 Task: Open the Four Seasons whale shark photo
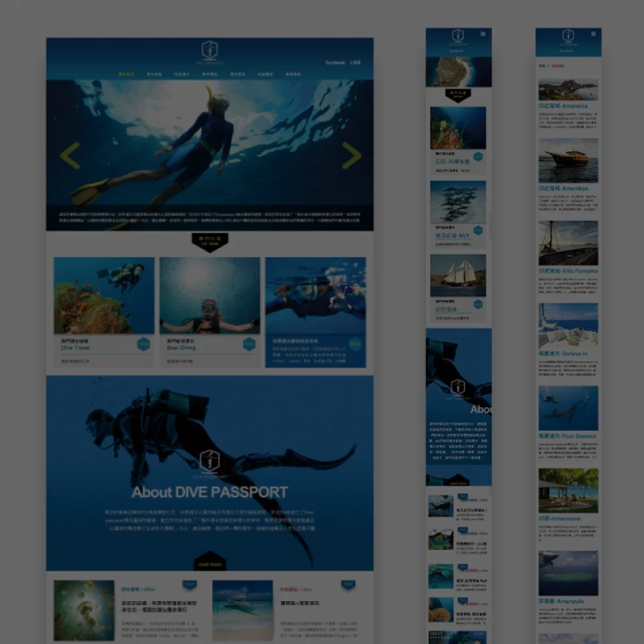pyautogui.click(x=568, y=409)
